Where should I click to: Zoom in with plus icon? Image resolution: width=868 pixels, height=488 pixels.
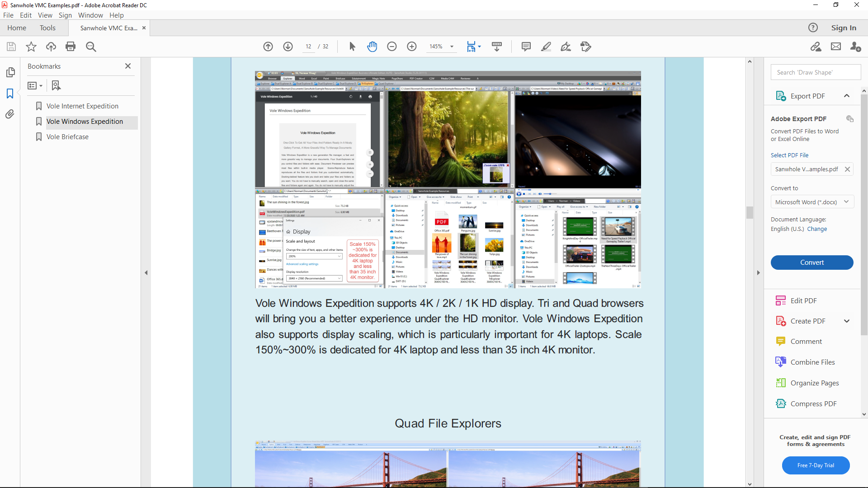pos(412,47)
